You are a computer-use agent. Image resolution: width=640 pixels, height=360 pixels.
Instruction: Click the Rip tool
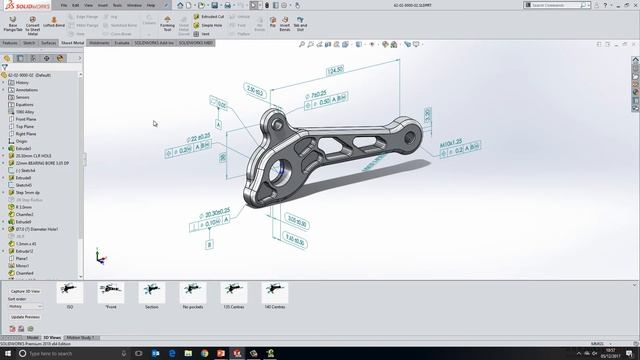pos(273,22)
